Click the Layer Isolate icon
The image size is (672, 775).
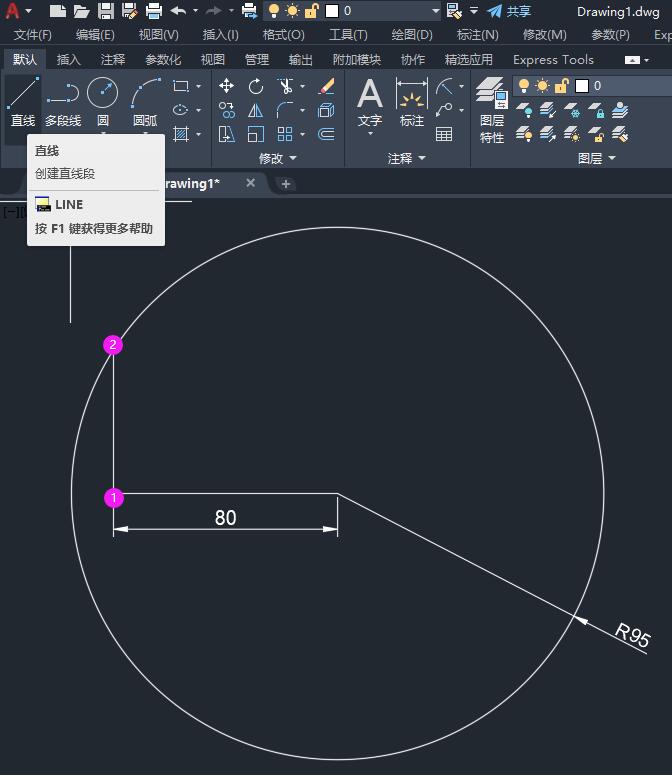(x=548, y=110)
